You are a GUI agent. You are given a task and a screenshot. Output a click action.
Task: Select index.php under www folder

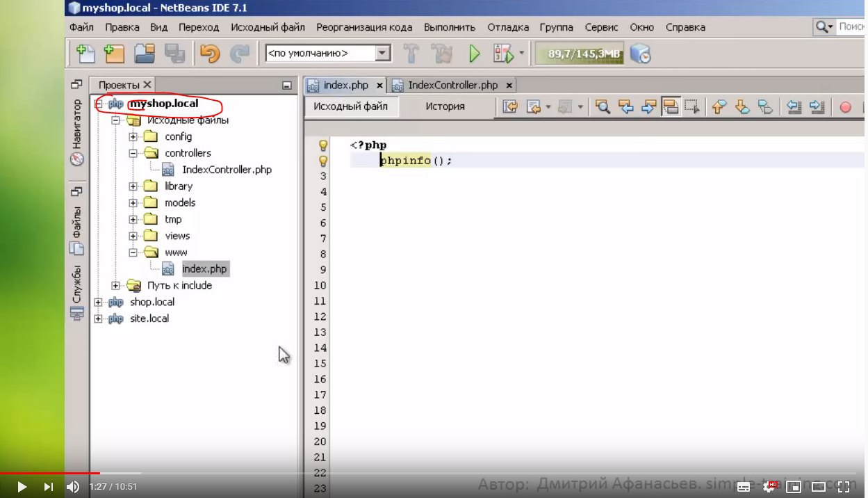pos(204,268)
